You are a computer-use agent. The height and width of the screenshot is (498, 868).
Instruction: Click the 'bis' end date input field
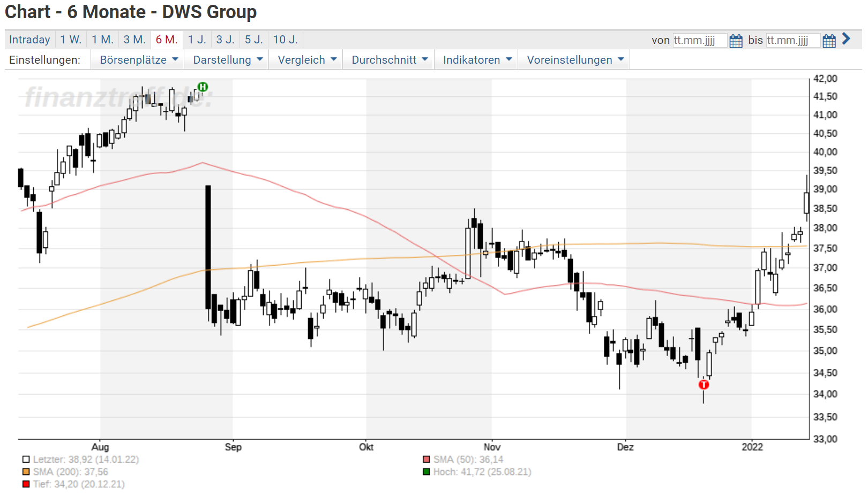pos(793,40)
